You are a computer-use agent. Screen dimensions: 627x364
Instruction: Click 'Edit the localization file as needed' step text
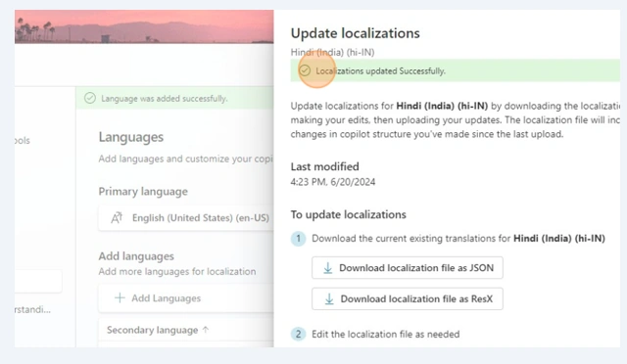tap(385, 334)
